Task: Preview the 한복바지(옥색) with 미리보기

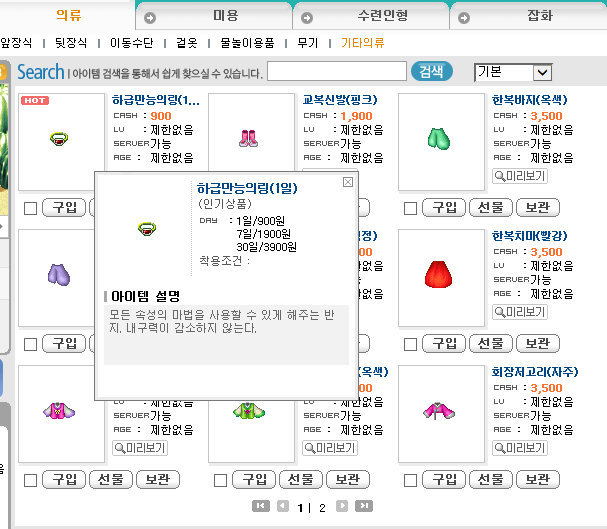Action: coord(520,176)
